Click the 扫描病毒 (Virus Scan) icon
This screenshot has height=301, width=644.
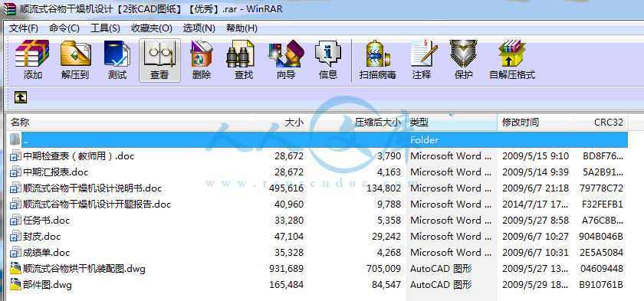377,61
